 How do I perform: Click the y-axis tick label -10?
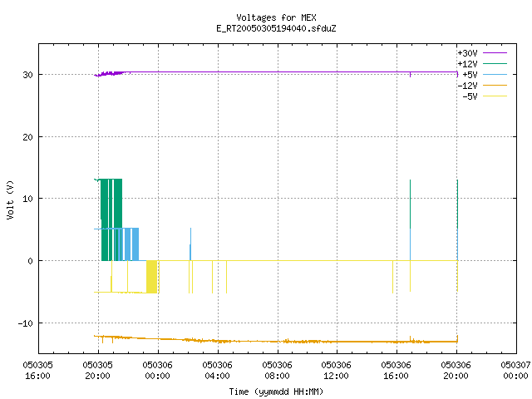(x=26, y=323)
